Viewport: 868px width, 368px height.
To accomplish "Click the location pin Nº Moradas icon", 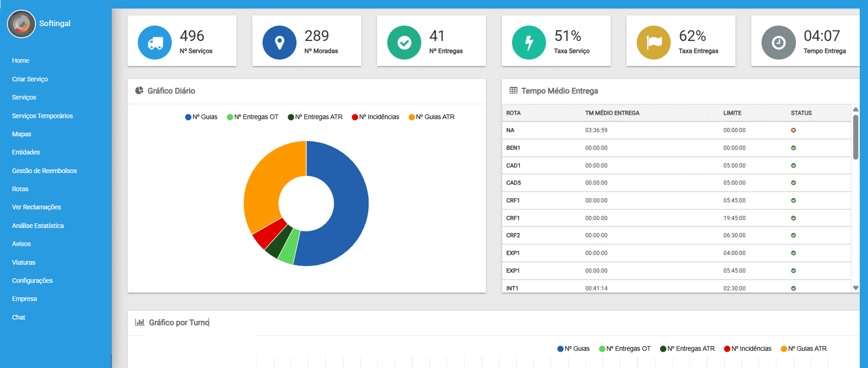I will [x=279, y=43].
